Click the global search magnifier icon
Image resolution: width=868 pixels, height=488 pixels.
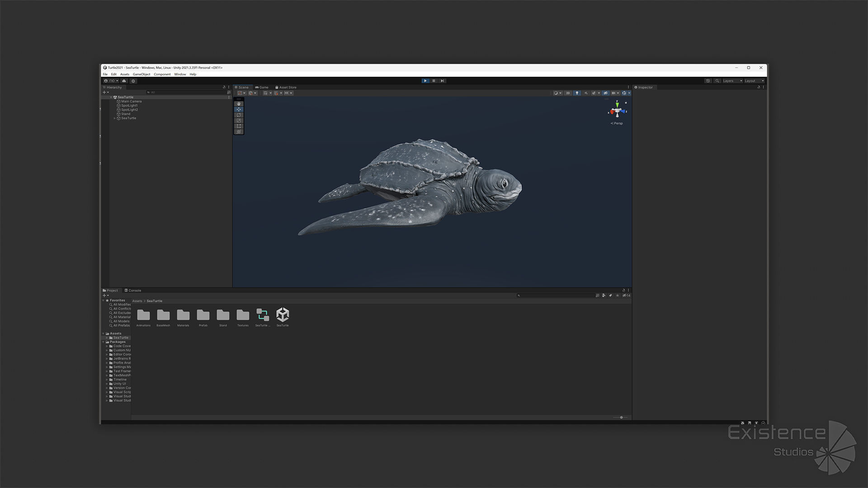[717, 81]
